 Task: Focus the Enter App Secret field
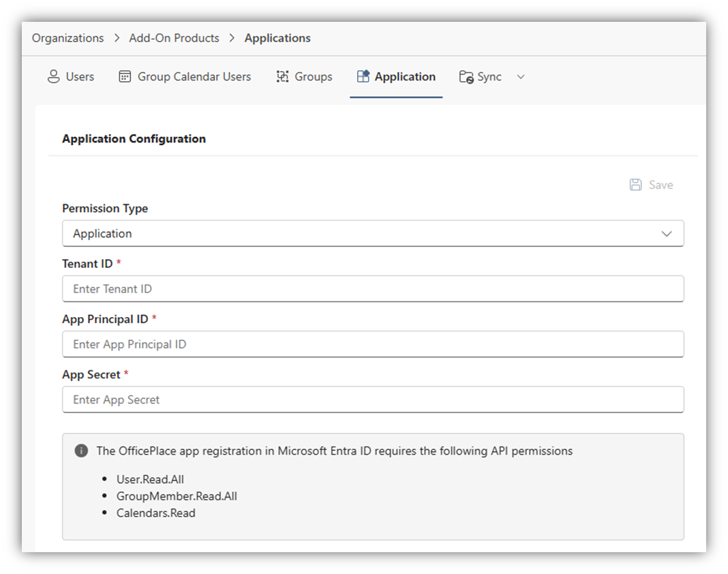(x=372, y=400)
